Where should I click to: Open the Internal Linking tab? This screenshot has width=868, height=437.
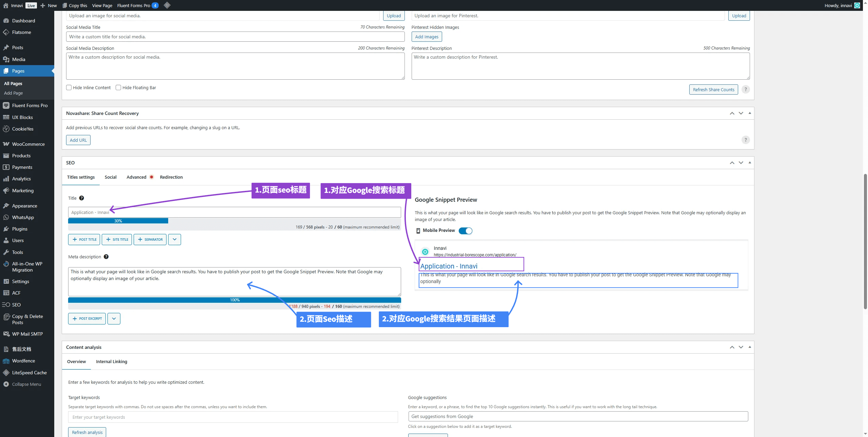(112, 362)
